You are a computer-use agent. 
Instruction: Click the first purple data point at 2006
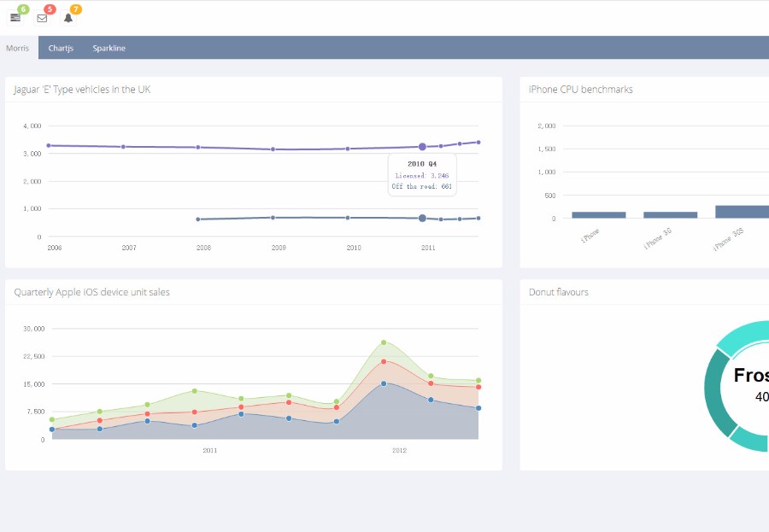click(x=49, y=145)
